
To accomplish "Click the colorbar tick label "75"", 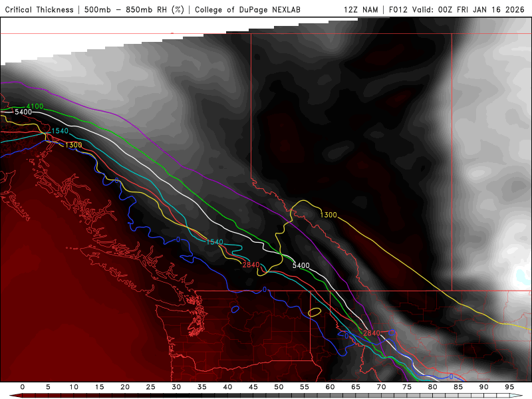I will [x=407, y=387].
